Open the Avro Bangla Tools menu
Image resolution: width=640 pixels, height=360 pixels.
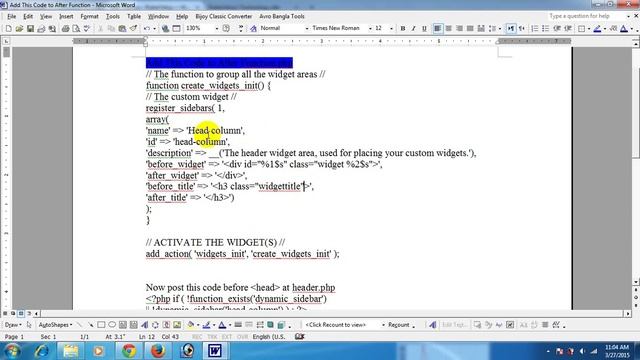tap(282, 16)
